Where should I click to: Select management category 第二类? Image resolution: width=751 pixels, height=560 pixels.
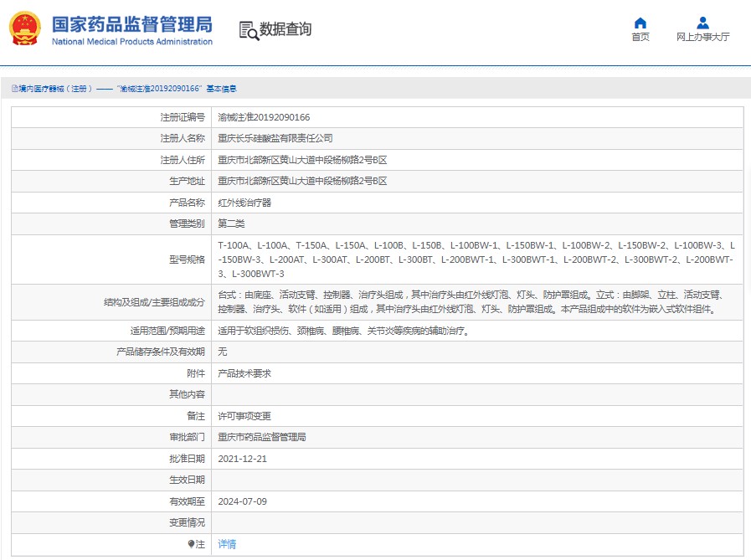[x=231, y=223]
